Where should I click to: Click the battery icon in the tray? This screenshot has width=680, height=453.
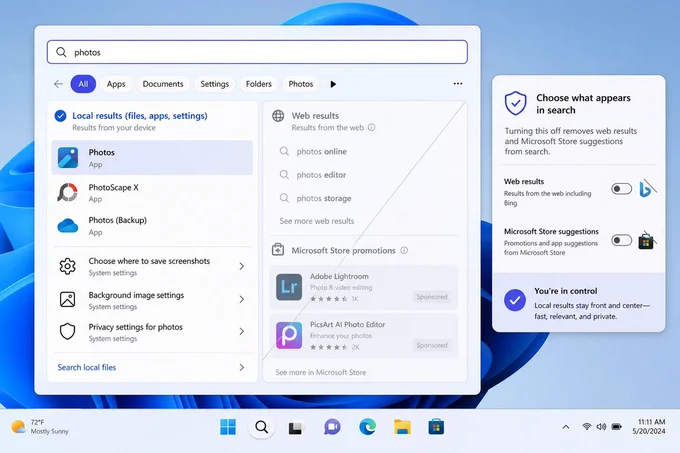click(x=616, y=427)
